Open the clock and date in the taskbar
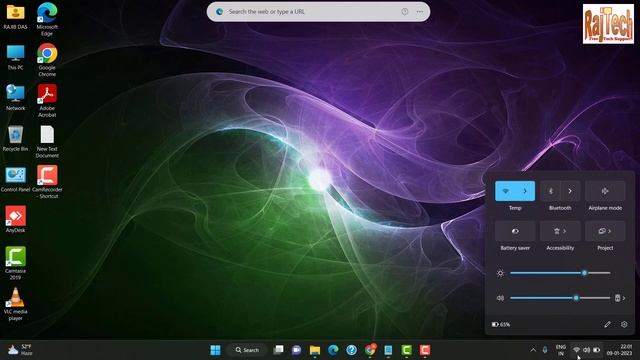 tap(619, 350)
